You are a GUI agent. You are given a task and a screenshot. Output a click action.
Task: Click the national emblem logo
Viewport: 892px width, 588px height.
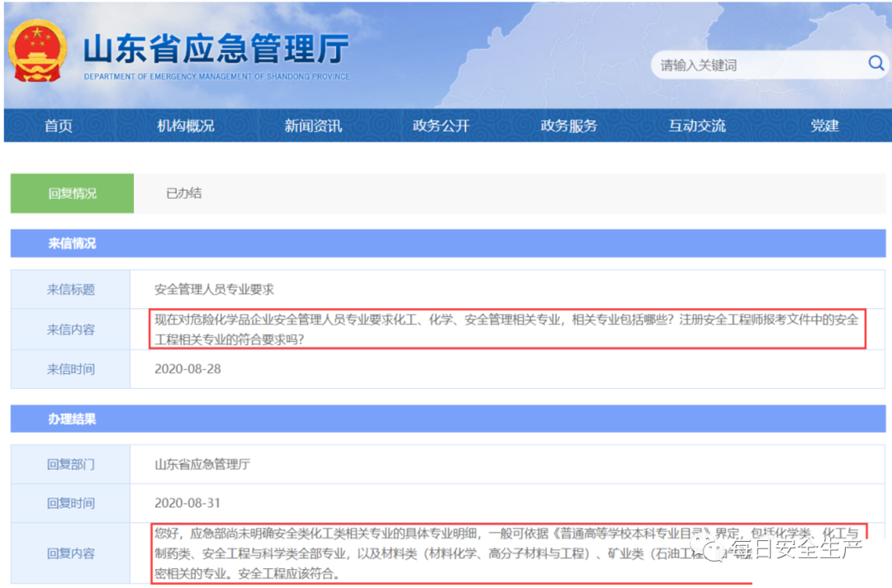(x=38, y=52)
